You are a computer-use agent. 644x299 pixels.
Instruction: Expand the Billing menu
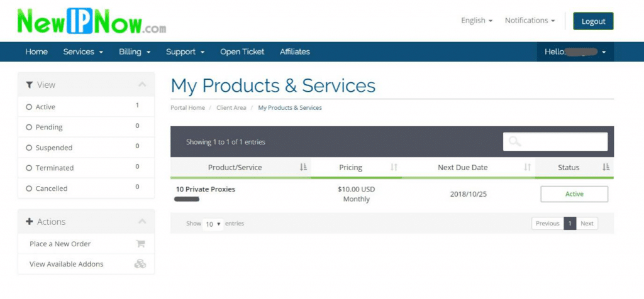pyautogui.click(x=135, y=52)
